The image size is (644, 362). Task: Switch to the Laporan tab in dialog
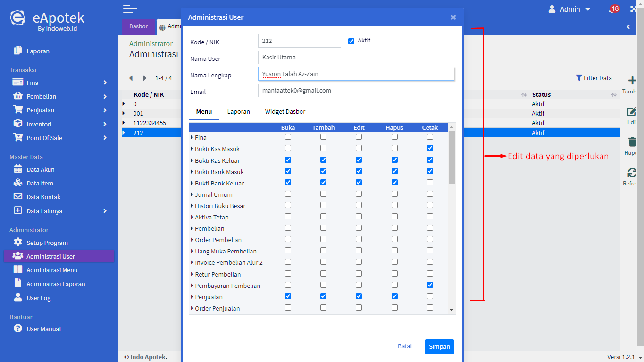238,112
